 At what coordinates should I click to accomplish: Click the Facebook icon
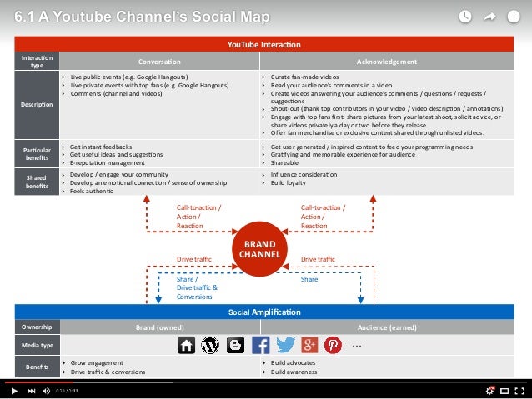(260, 346)
